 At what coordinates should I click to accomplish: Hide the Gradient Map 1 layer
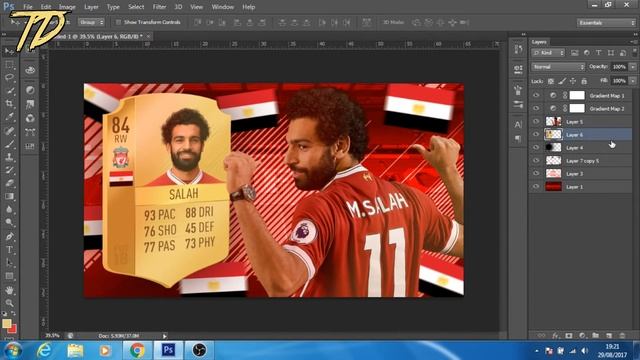coord(536,96)
